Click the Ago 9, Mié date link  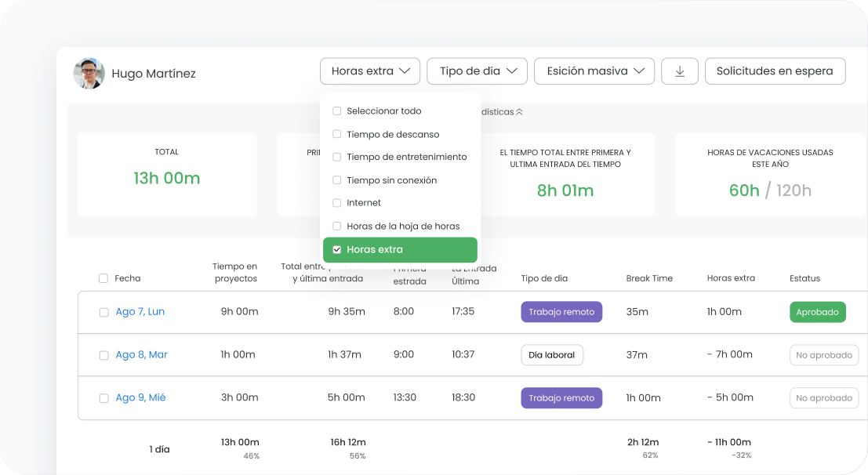coord(140,398)
